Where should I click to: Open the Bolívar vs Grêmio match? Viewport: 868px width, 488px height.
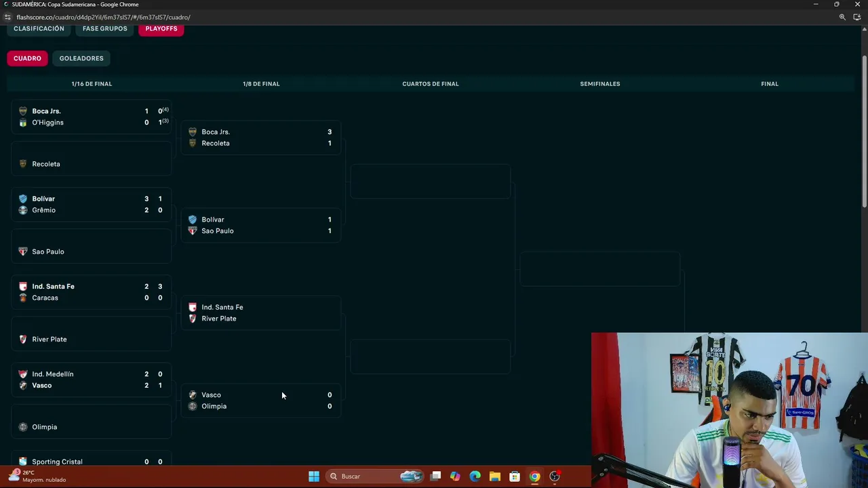(x=92, y=204)
